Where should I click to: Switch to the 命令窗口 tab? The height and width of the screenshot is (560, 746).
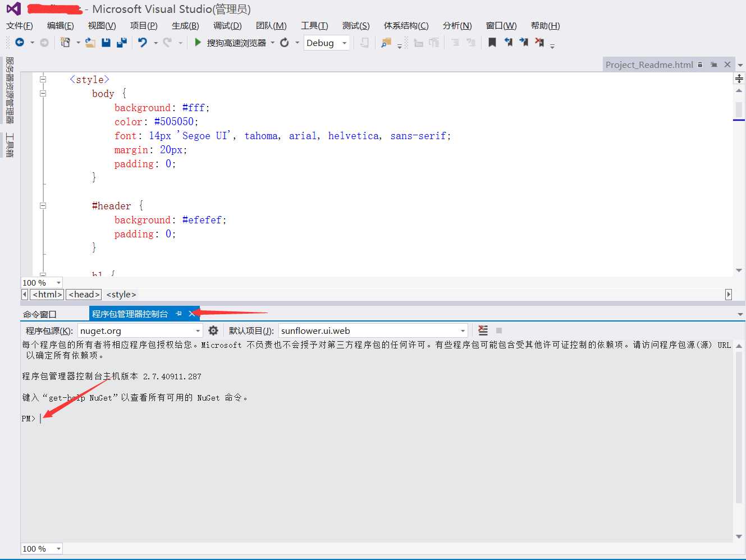(39, 314)
